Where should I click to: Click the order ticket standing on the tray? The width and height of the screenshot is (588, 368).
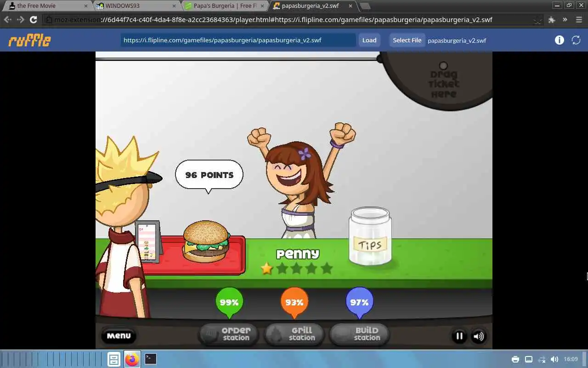tap(147, 242)
